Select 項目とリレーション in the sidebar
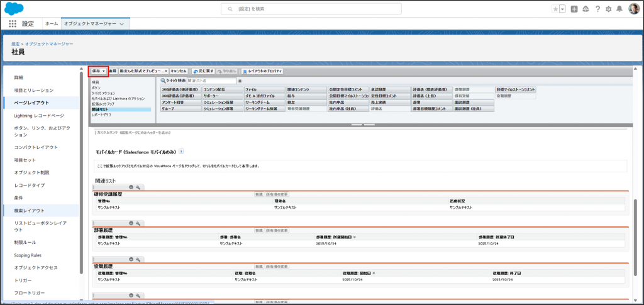 [43, 90]
